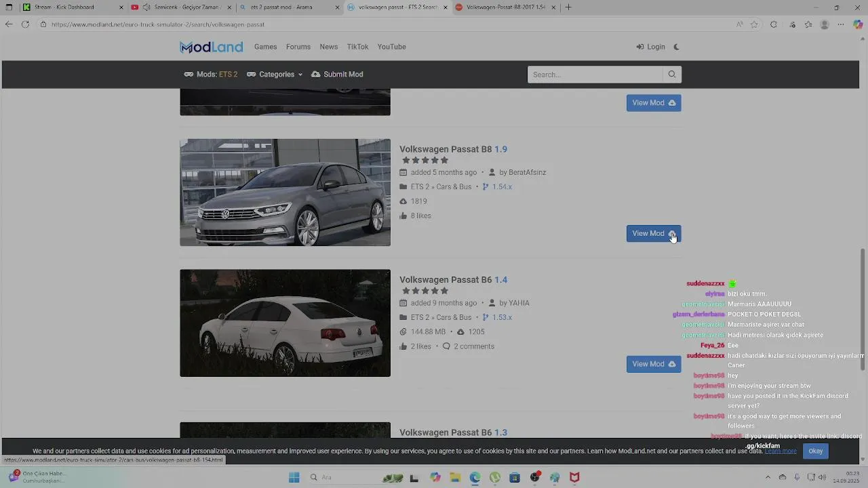Open browser Settings and more menu
Screen dimensions: 868x488
tap(841, 24)
